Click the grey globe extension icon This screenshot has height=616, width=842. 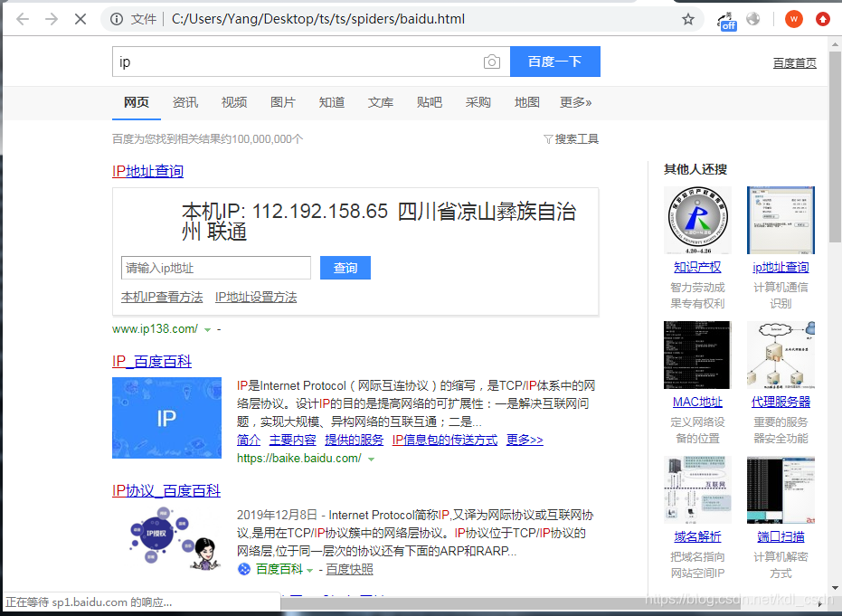tap(753, 19)
